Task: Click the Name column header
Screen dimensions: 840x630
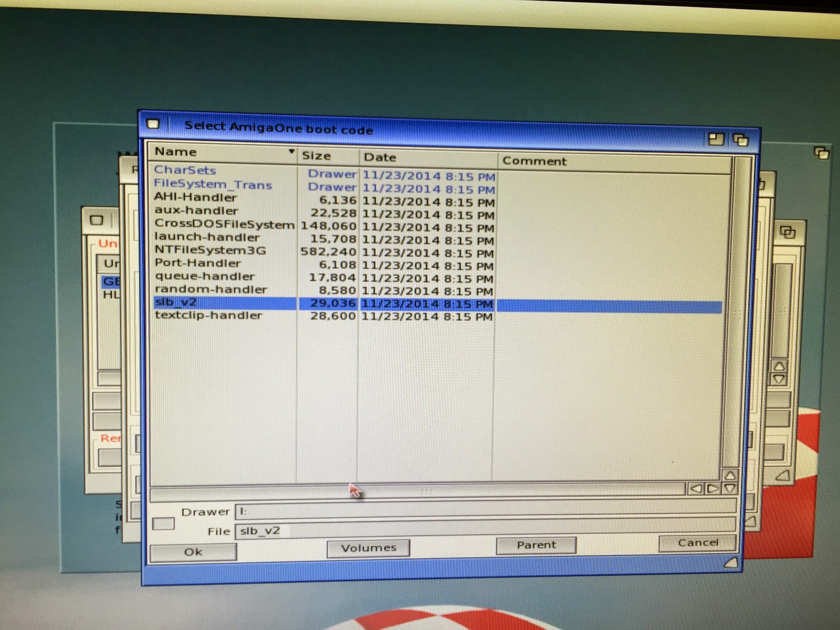Action: 223,152
